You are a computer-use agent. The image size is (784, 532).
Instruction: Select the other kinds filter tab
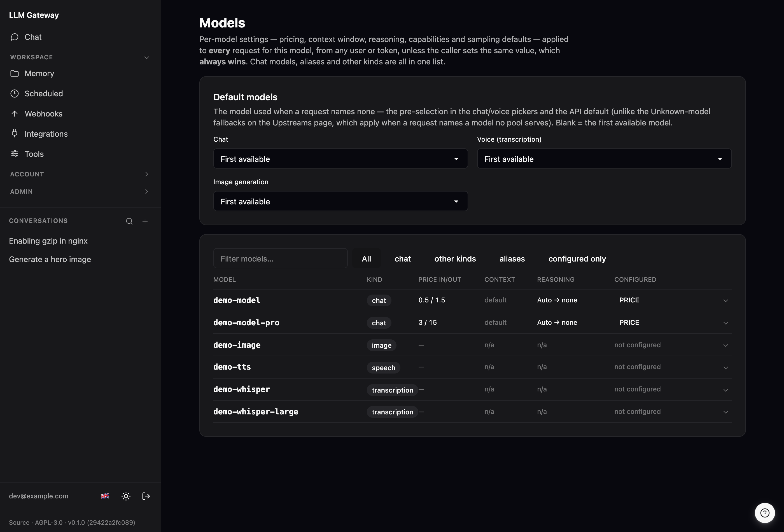click(x=455, y=259)
